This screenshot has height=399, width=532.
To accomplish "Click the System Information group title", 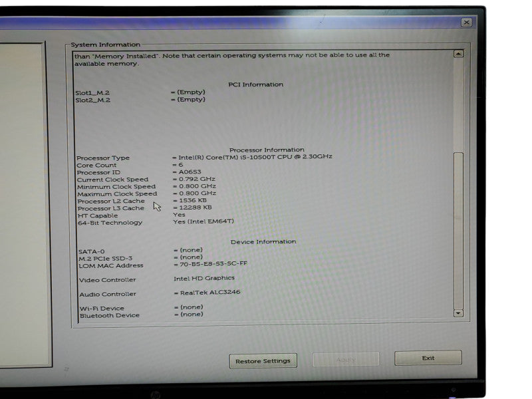I will (106, 45).
